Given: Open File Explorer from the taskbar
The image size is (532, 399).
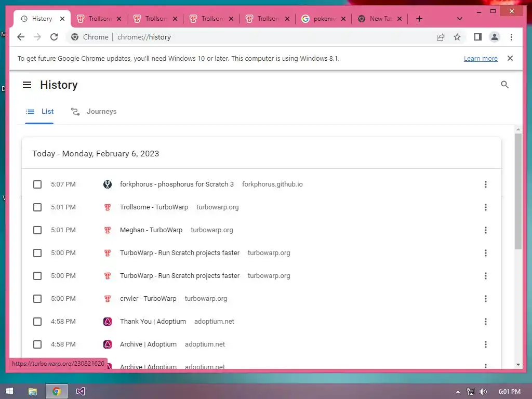Looking at the screenshot, I should click(x=33, y=391).
